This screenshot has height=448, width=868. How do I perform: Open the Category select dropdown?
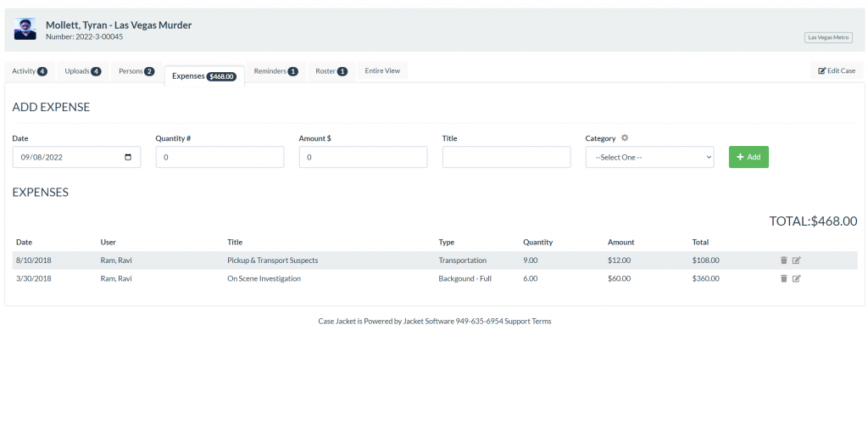tap(649, 157)
